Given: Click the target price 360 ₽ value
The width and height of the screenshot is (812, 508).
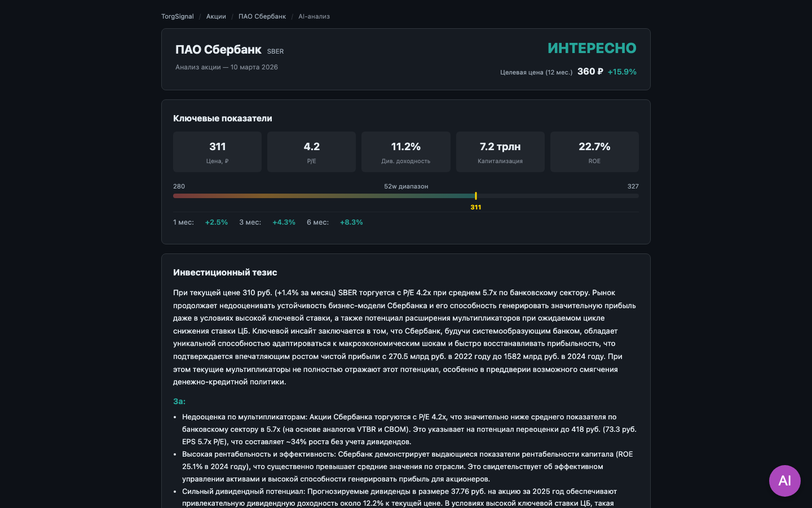Looking at the screenshot, I should pos(590,72).
